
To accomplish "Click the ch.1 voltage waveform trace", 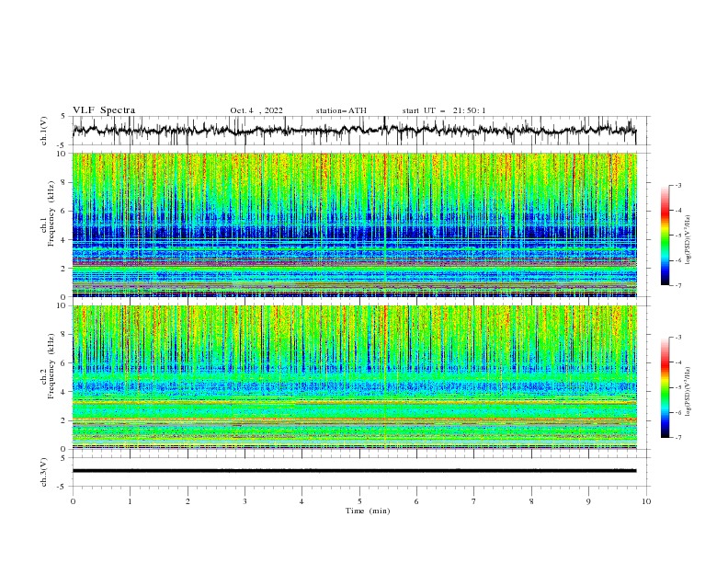I will 354,131.
